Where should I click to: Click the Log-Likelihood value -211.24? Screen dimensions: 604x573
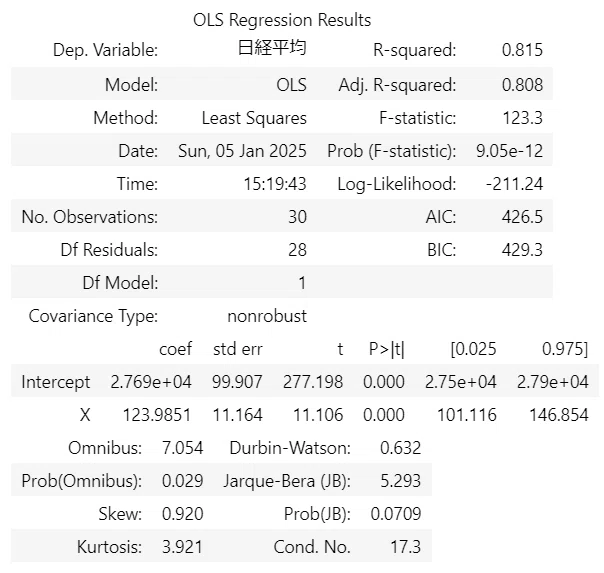[514, 184]
